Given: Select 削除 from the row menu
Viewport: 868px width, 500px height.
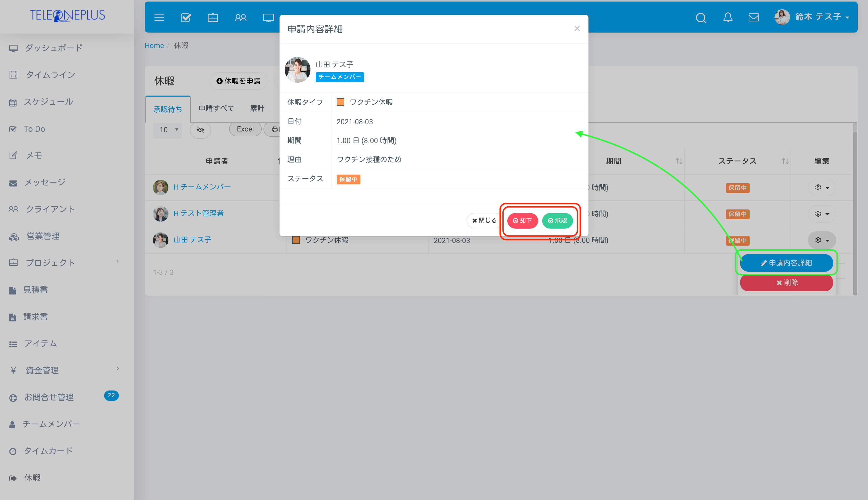Looking at the screenshot, I should click(x=787, y=283).
